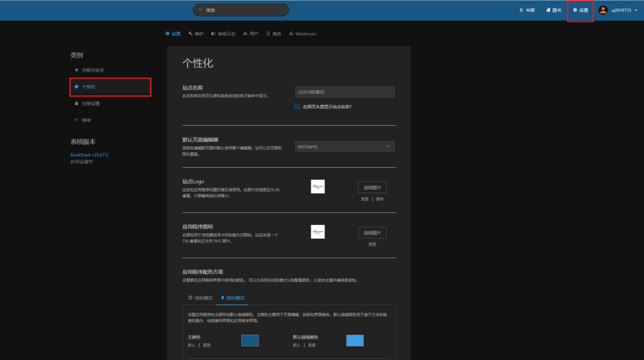
Task: Select the 浅色模式 light mode option
Action: (201, 297)
